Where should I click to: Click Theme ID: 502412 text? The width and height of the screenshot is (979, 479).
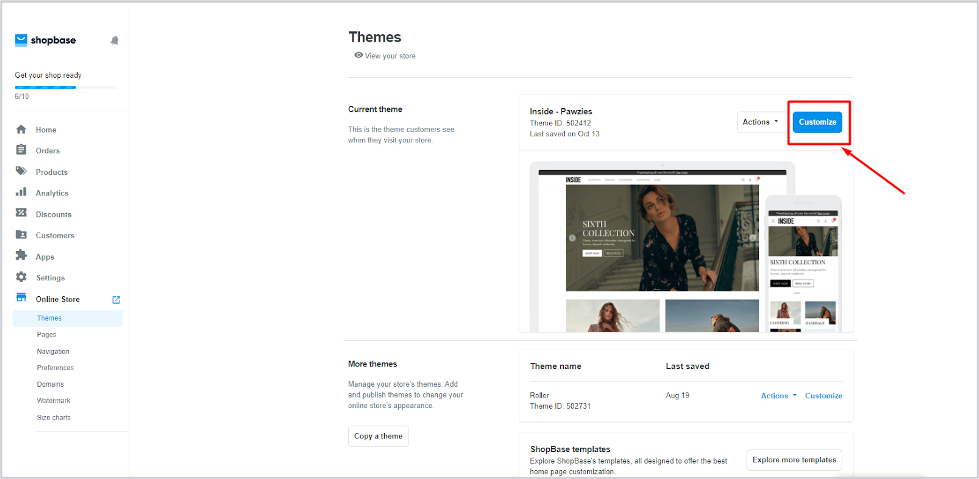click(x=561, y=122)
